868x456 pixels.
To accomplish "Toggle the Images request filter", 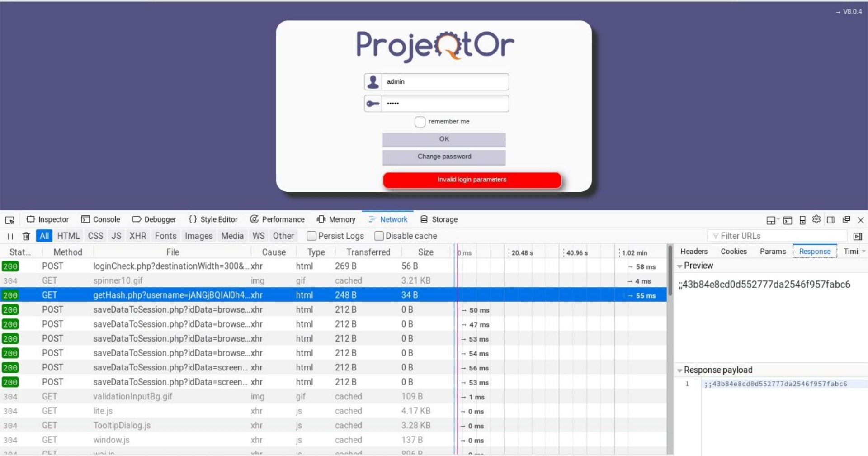I will click(198, 236).
